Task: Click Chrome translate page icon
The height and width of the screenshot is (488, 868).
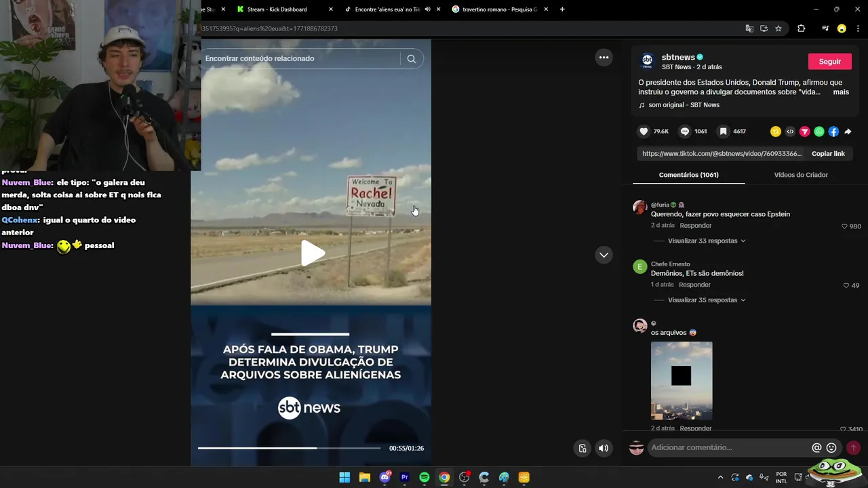Action: point(749,28)
